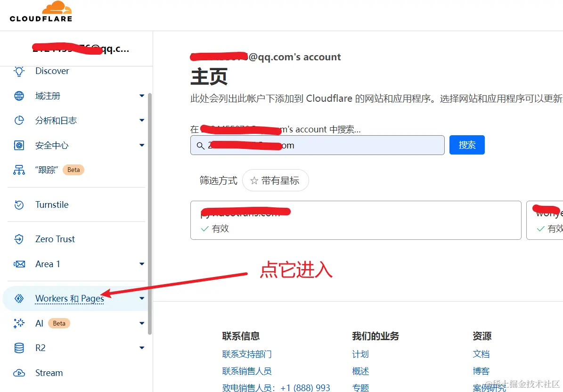Image resolution: width=563 pixels, height=392 pixels.
Task: Click the 专题 footer link
Action: tap(360, 388)
